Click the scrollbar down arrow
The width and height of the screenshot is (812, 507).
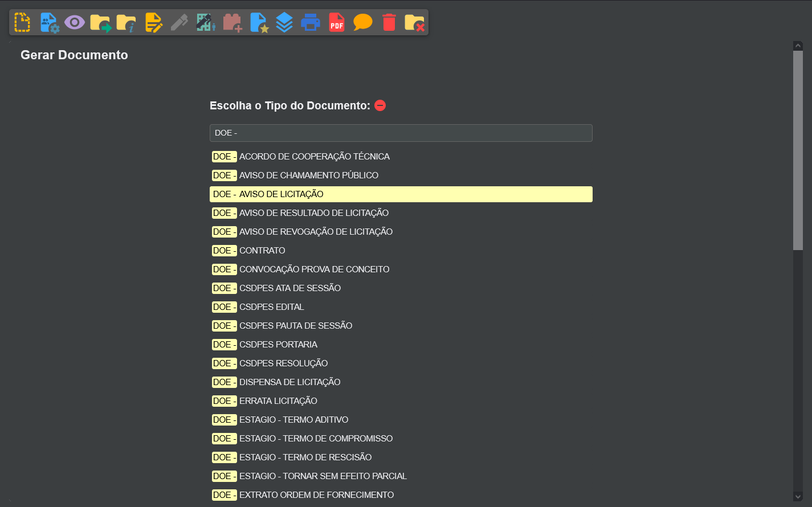coord(798,497)
